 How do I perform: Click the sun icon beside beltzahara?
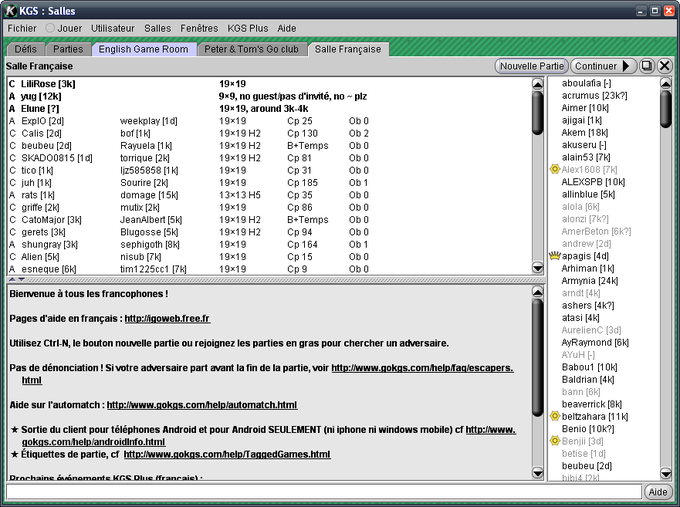click(555, 416)
